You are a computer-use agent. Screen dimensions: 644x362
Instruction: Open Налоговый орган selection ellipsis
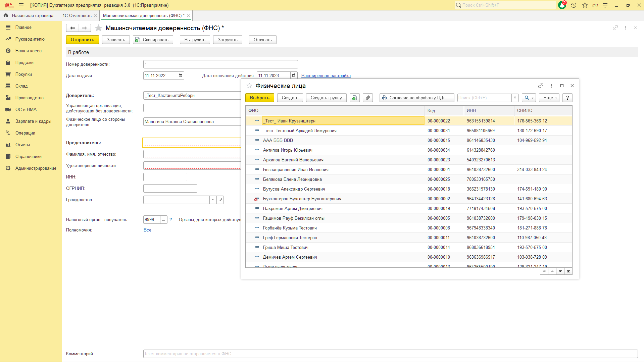coord(163,219)
